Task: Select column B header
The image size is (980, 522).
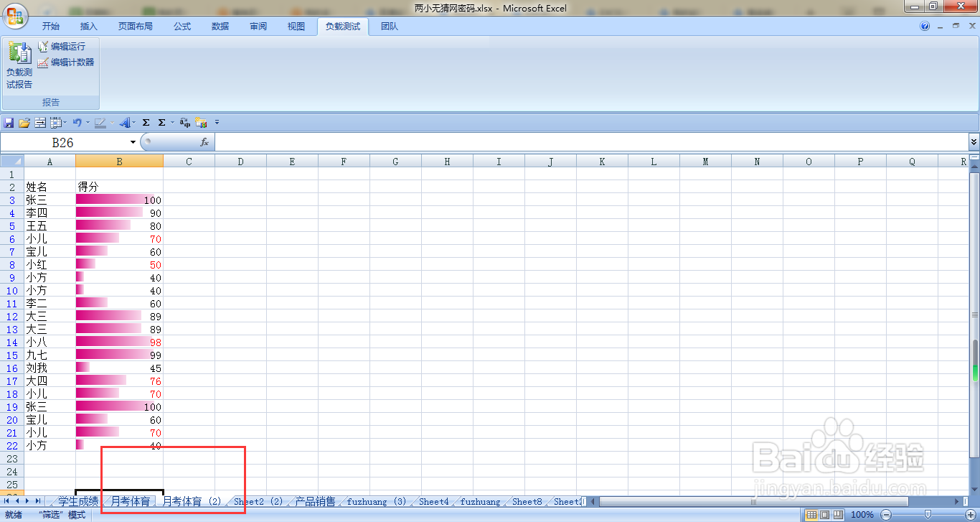Action: coord(119,162)
